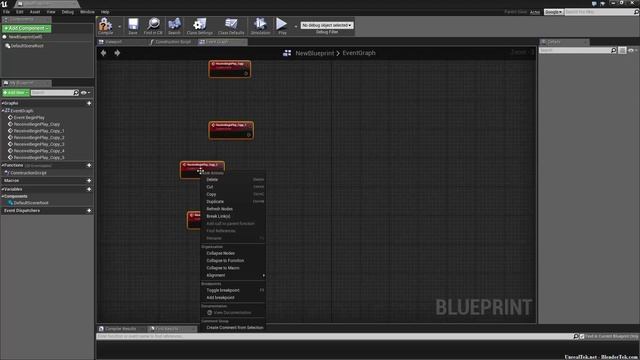
Task: Click the NewBlueprint breadcrumb link
Action: (x=315, y=53)
